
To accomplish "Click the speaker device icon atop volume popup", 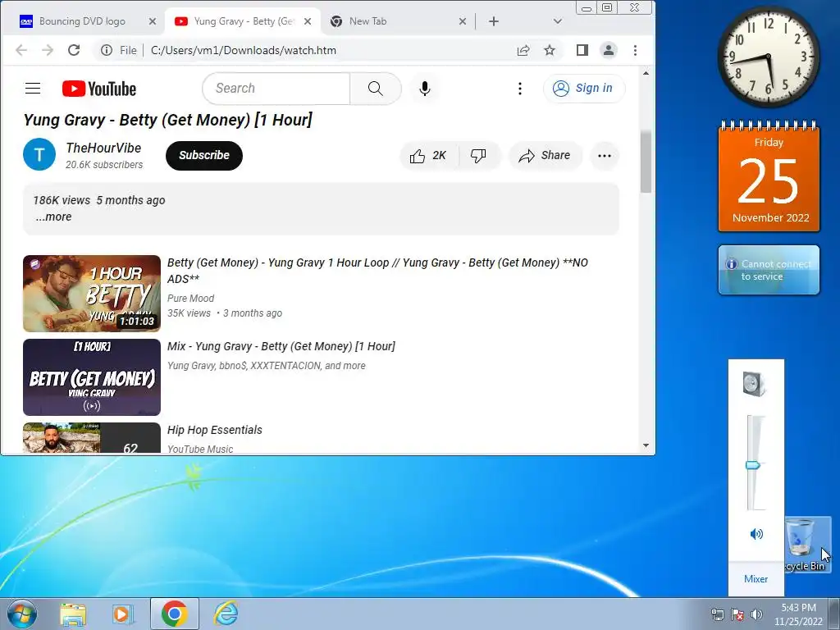I will [x=755, y=384].
